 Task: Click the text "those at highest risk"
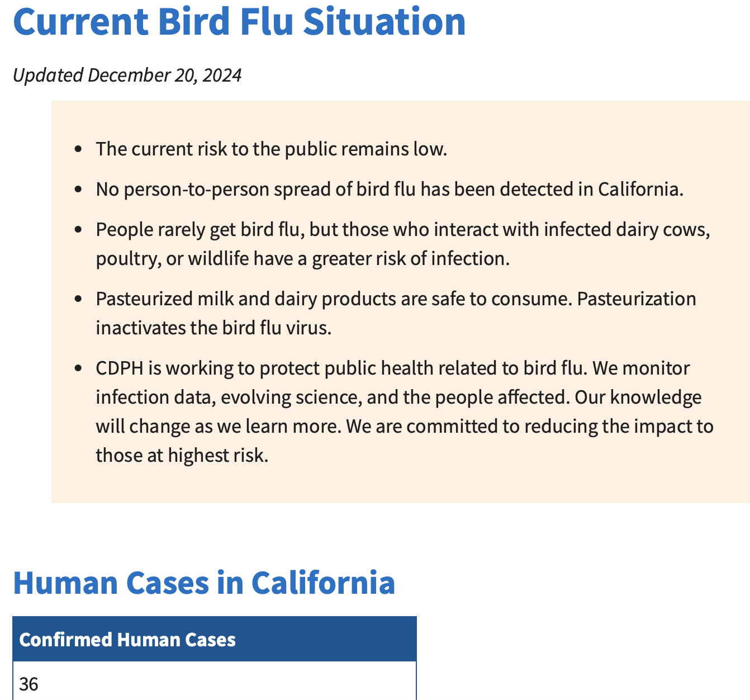182,456
